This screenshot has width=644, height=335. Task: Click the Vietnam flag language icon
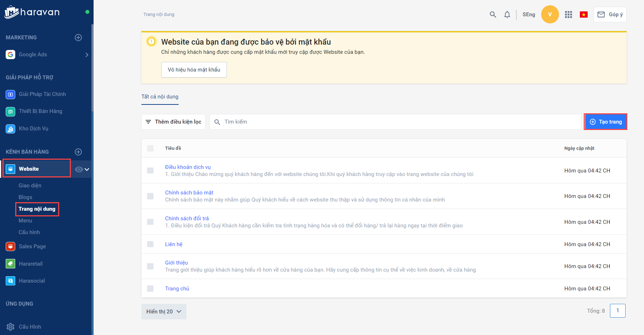(x=583, y=15)
